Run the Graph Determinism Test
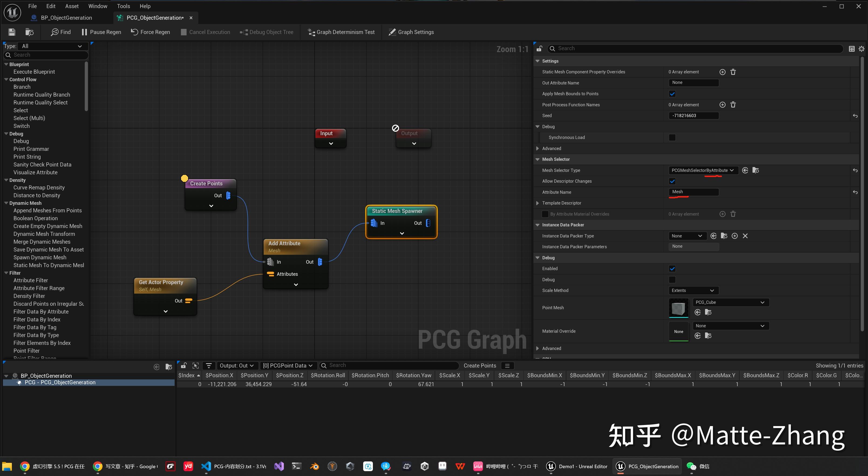The image size is (868, 476). pyautogui.click(x=341, y=32)
